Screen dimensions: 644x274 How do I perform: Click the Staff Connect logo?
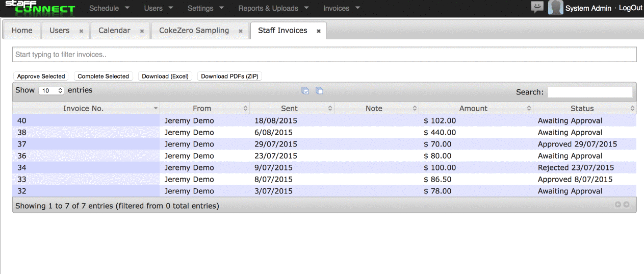pos(40,7)
